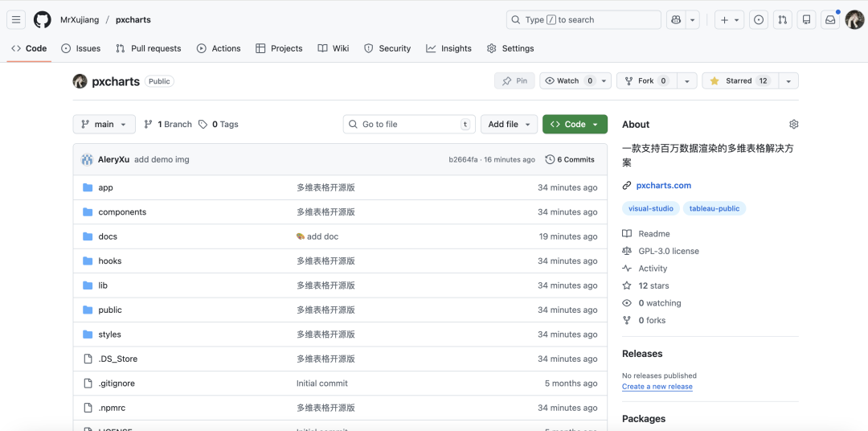The image size is (868, 431).
Task: Open repositories icon in header
Action: [x=806, y=20]
